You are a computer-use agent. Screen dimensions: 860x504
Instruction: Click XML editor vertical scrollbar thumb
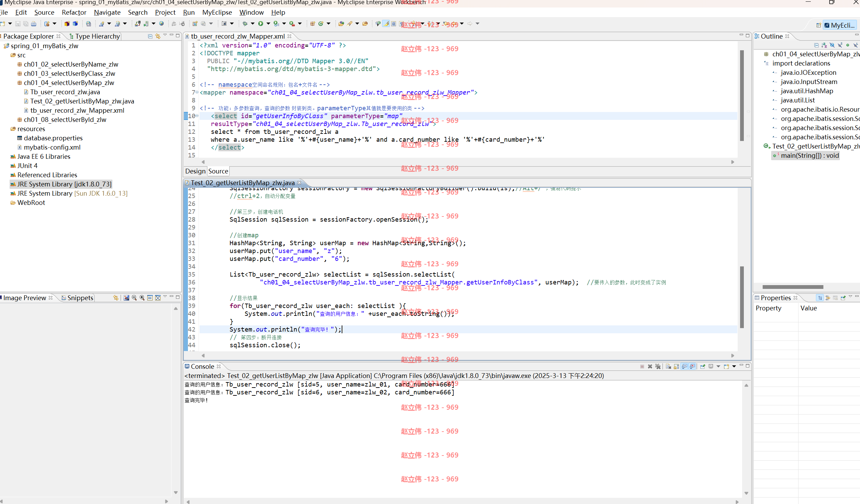click(742, 96)
